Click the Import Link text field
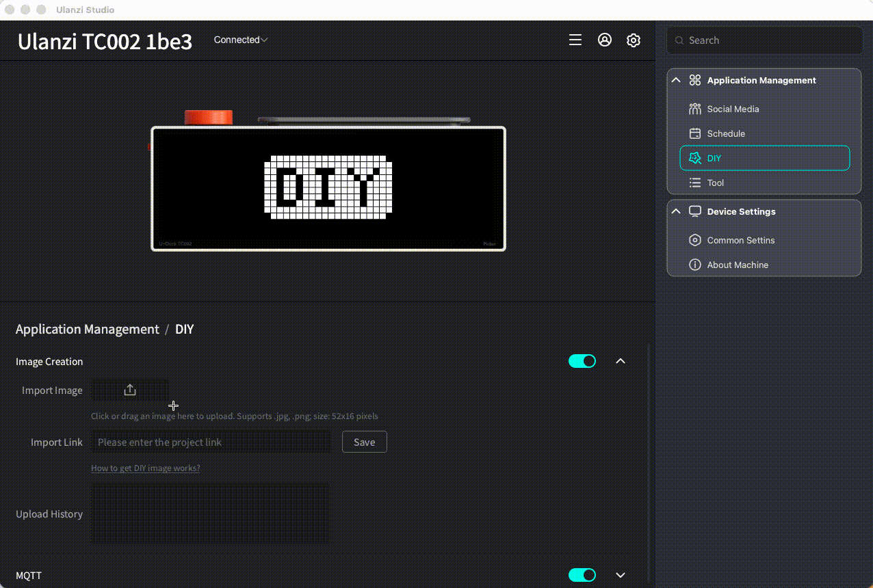The width and height of the screenshot is (873, 588). click(211, 442)
